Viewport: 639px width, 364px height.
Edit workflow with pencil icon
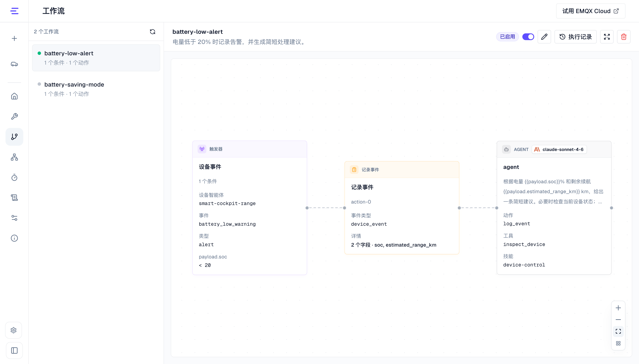[x=544, y=37]
